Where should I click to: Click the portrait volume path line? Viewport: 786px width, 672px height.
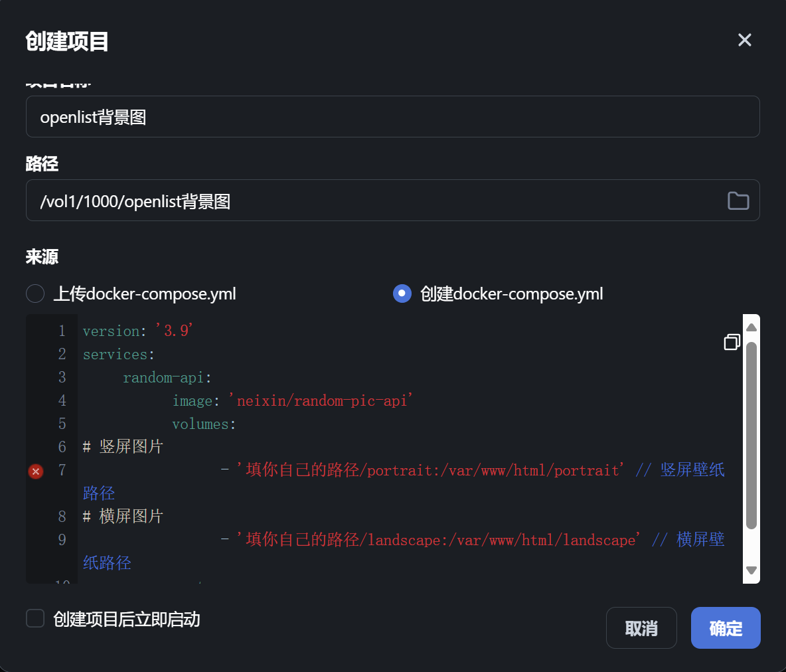point(404,481)
